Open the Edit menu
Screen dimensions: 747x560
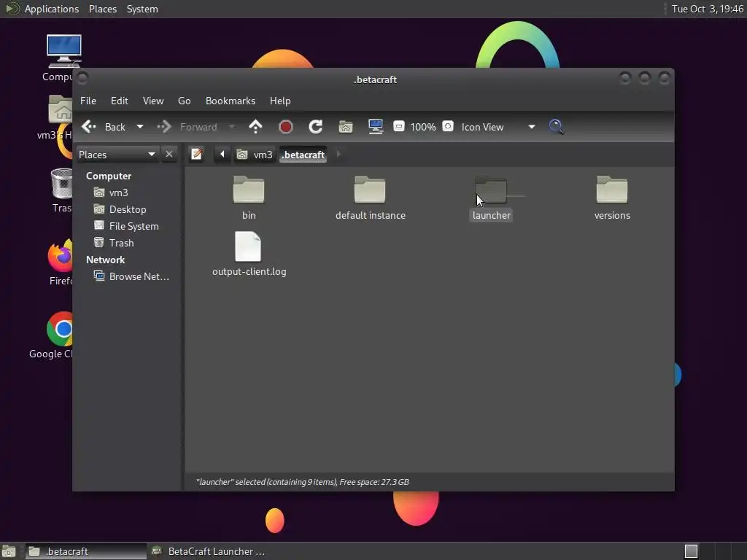point(119,101)
